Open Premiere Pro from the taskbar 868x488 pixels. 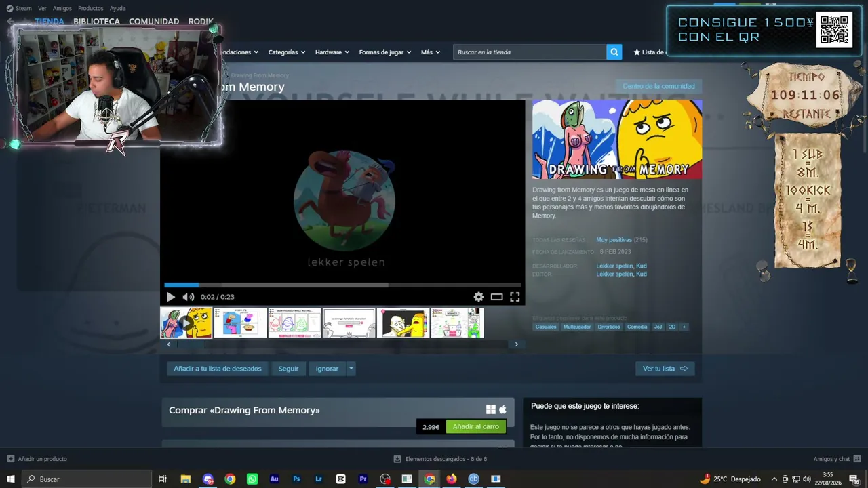(x=363, y=479)
